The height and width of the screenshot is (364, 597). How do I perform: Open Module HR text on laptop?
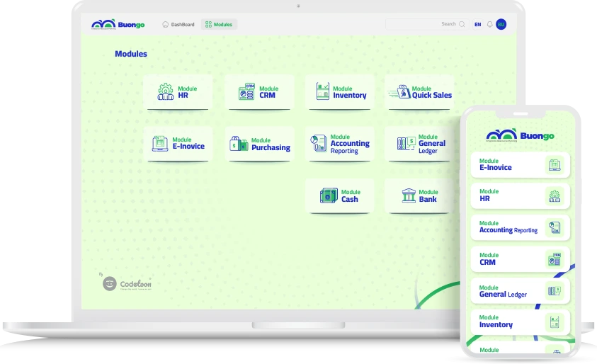(188, 92)
